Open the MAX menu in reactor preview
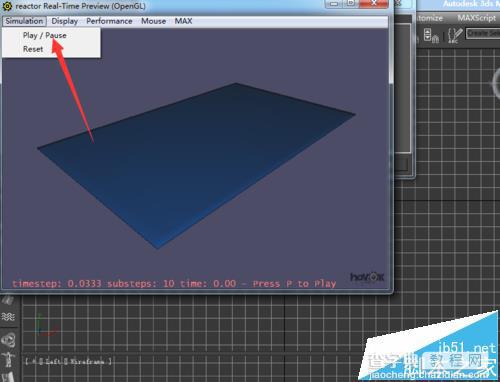The width and height of the screenshot is (500, 382). click(183, 21)
